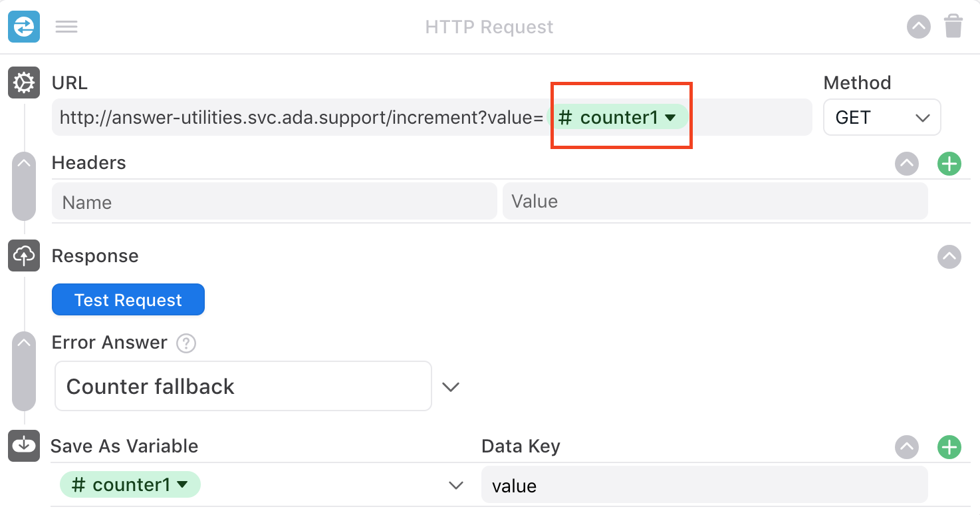The height and width of the screenshot is (515, 980).
Task: Open Save As Variable chevron dropdown
Action: tap(455, 485)
